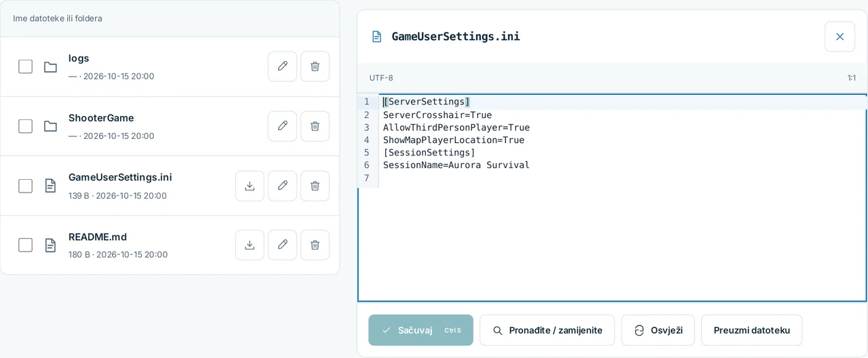The height and width of the screenshot is (358, 868).
Task: Open the ShooterGame folder
Action: click(101, 118)
